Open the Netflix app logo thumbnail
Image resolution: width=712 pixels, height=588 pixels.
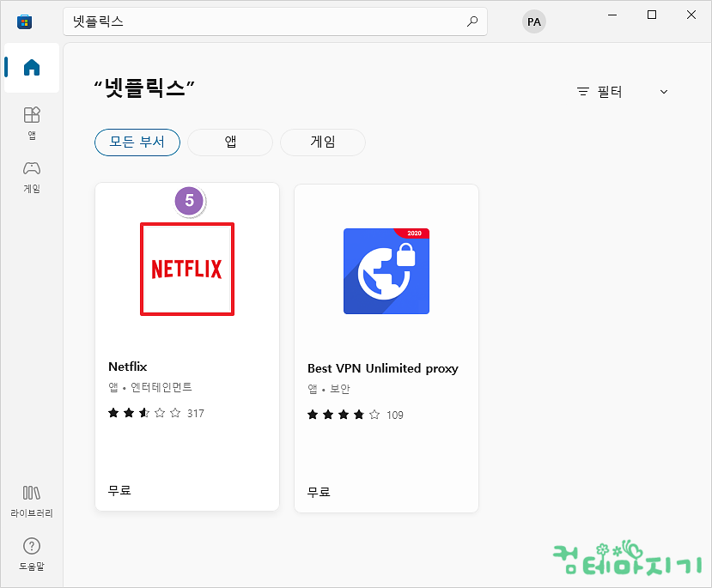click(187, 269)
